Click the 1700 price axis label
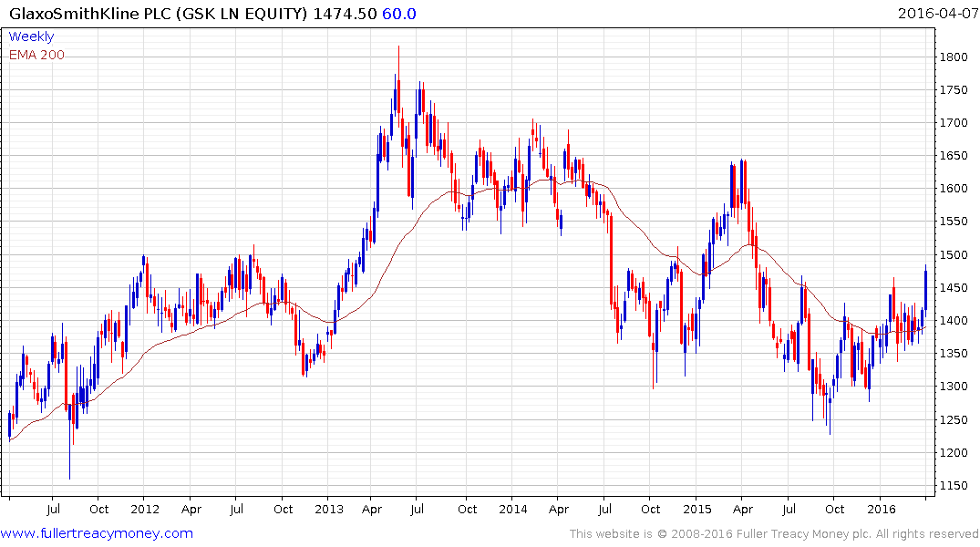This screenshot has width=980, height=547. click(954, 122)
